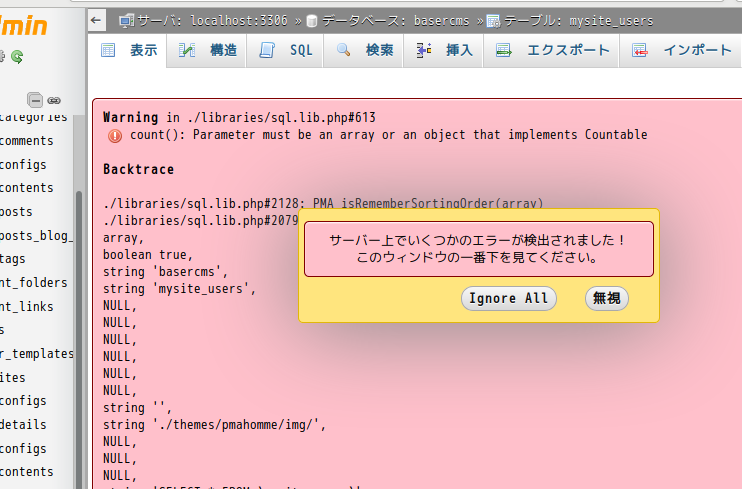This screenshot has width=742, height=489.
Task: Select the posts table in sidebar
Action: pos(17,212)
